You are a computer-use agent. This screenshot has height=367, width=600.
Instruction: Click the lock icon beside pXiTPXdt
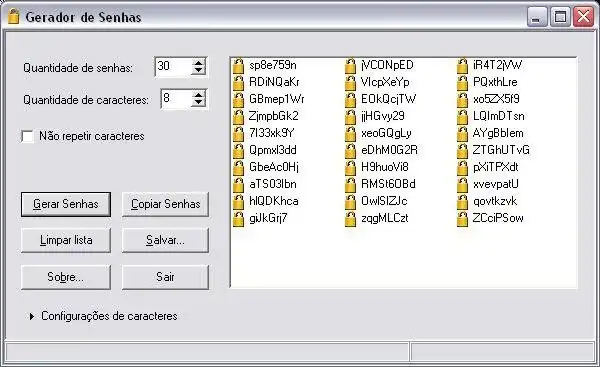462,168
